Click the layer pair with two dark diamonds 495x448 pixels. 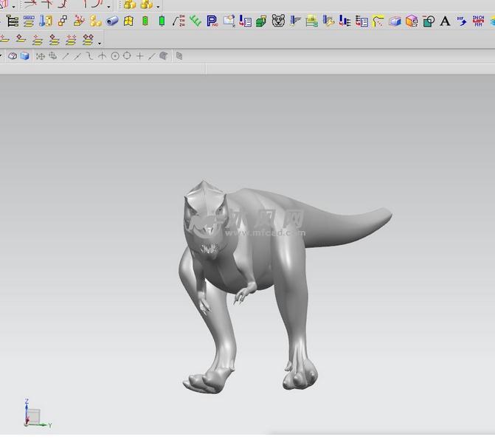(x=88, y=40)
